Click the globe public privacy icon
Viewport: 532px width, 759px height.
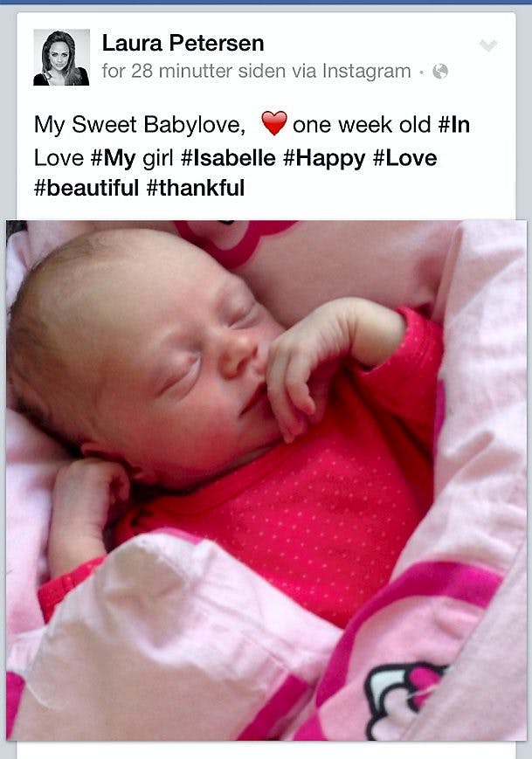440,72
